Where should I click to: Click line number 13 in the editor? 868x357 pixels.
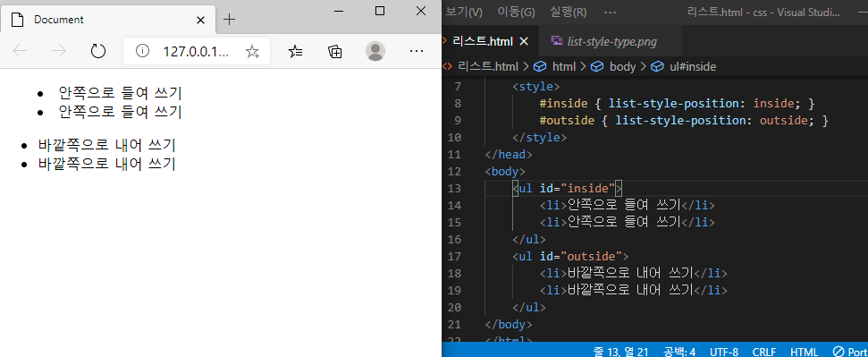click(x=454, y=189)
